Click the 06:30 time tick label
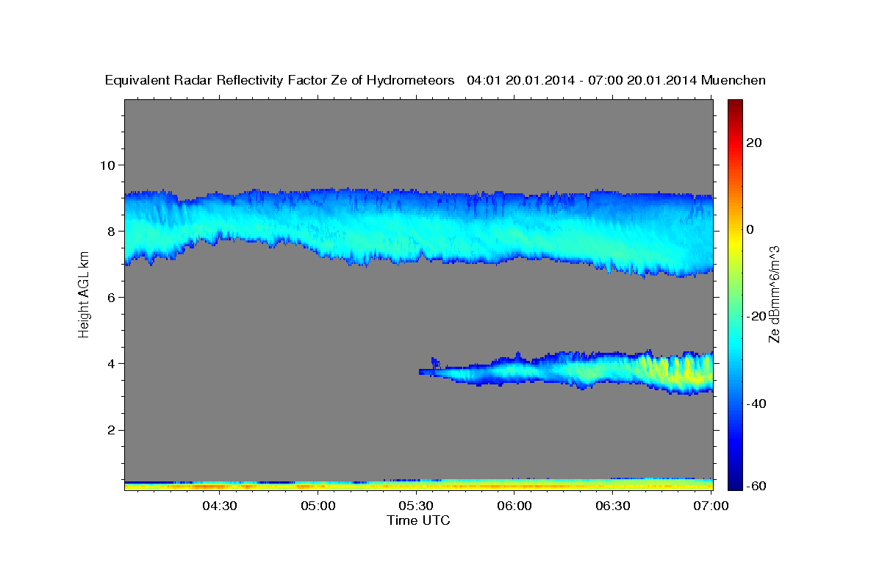 (x=613, y=506)
